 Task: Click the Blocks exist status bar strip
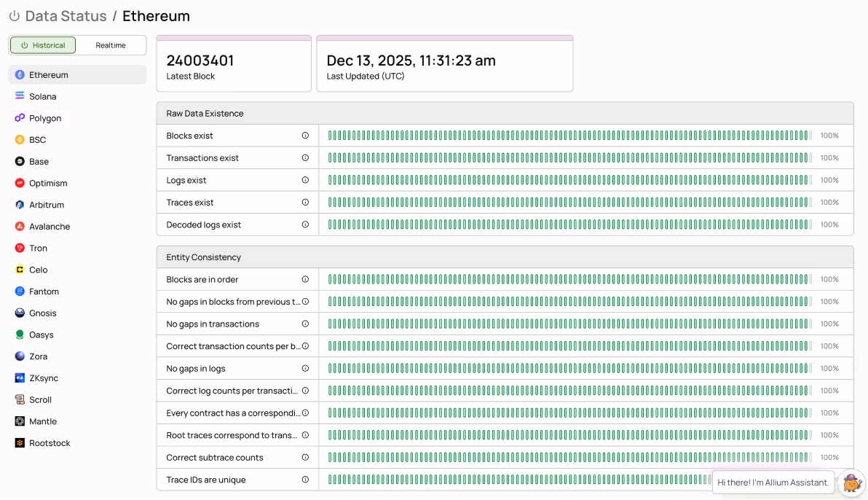569,136
